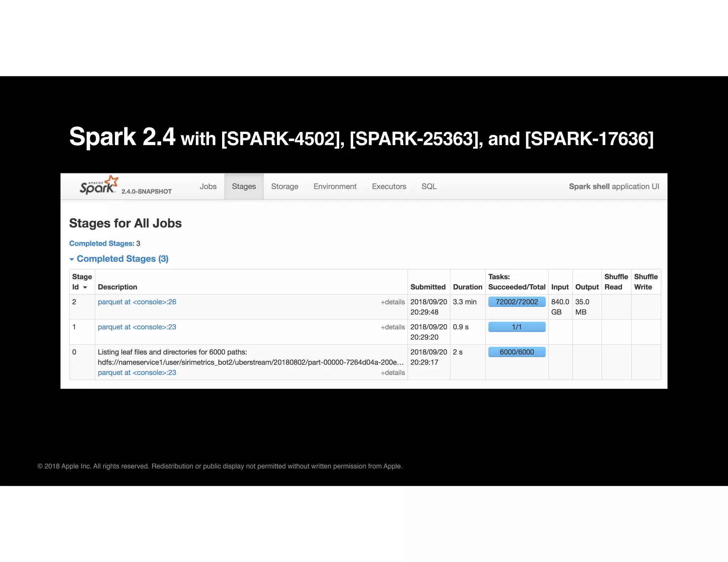Select the Stages tab

pos(244,187)
